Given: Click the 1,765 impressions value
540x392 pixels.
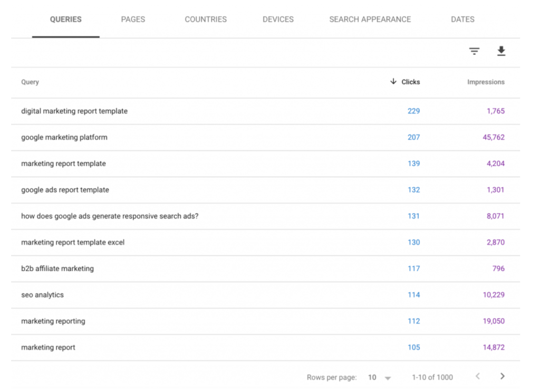Looking at the screenshot, I should [496, 111].
